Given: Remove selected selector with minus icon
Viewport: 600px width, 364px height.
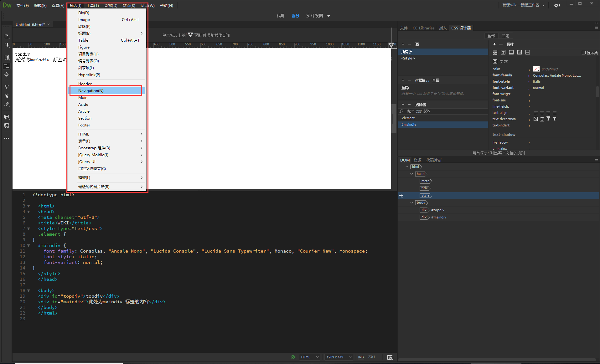Looking at the screenshot, I should (409, 104).
